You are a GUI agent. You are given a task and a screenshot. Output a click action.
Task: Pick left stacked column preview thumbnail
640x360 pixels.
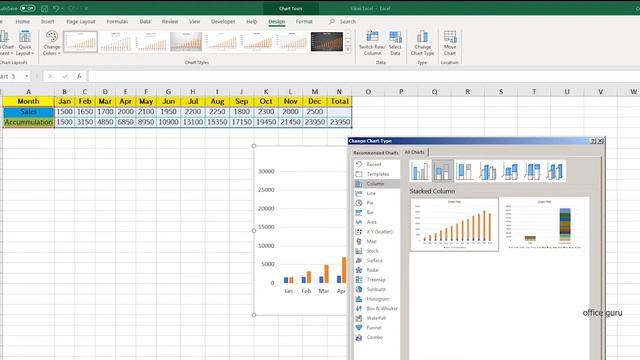coord(454,224)
